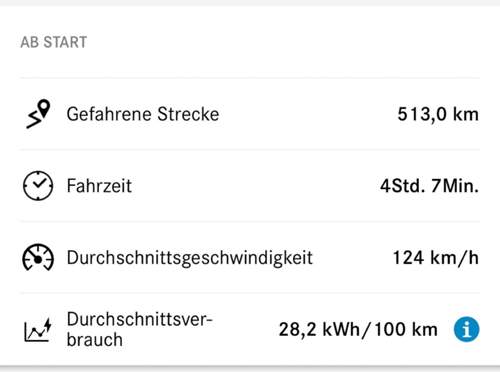Tap the clock icon beside Fahrzeit
Image resolution: width=500 pixels, height=372 pixels.
click(x=38, y=186)
